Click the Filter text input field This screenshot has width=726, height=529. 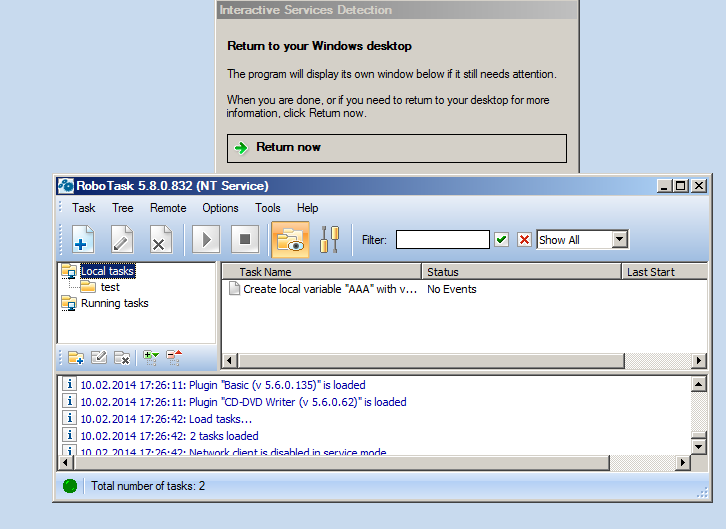443,240
